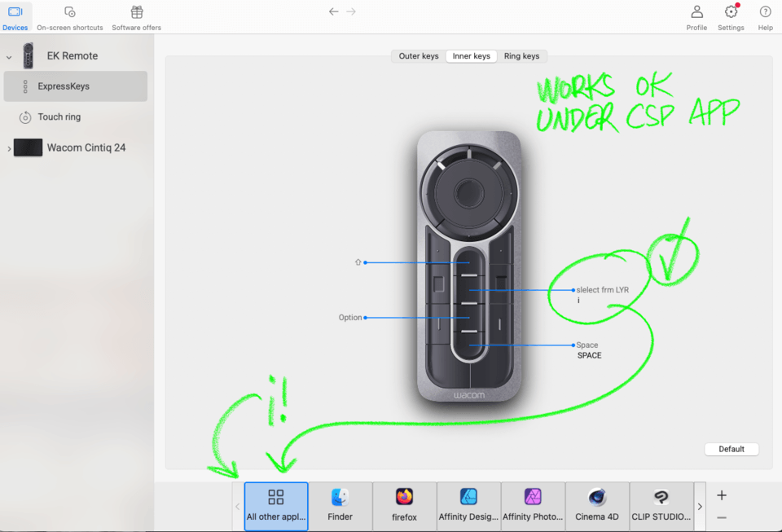Viewport: 782px width, 532px height.
Task: Switch to the Ring keys tab
Action: coord(521,56)
